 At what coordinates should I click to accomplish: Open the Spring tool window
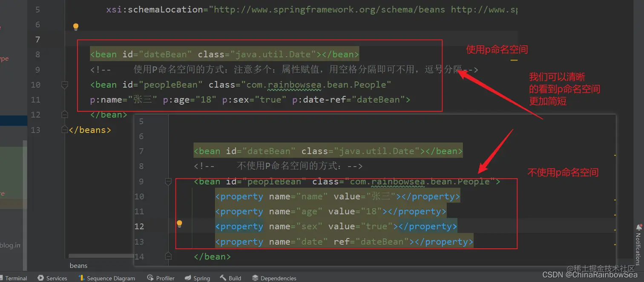198,278
